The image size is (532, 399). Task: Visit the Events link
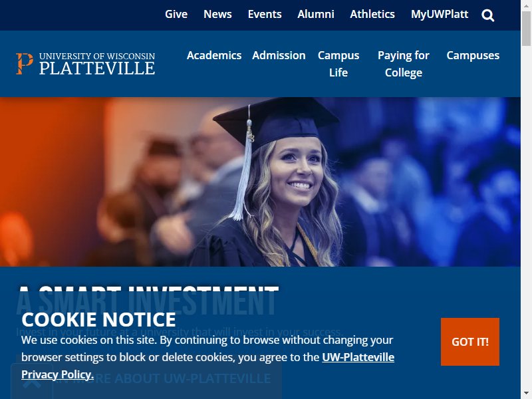(265, 14)
